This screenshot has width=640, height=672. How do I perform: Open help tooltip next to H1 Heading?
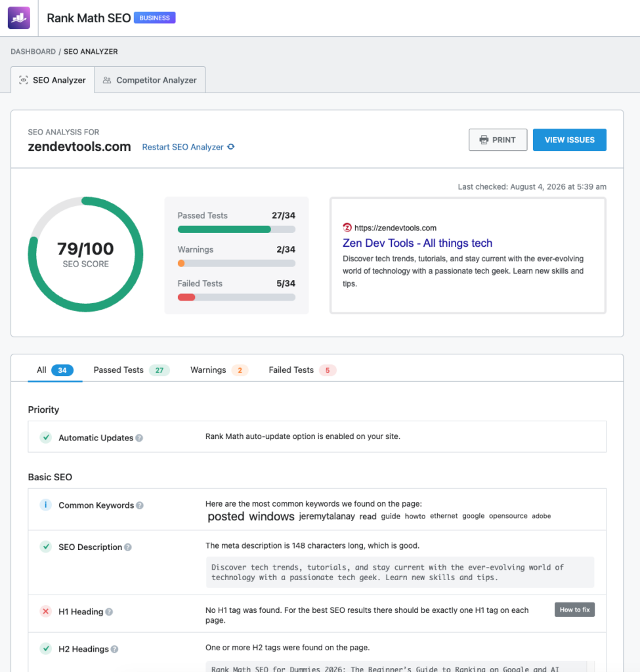click(110, 612)
